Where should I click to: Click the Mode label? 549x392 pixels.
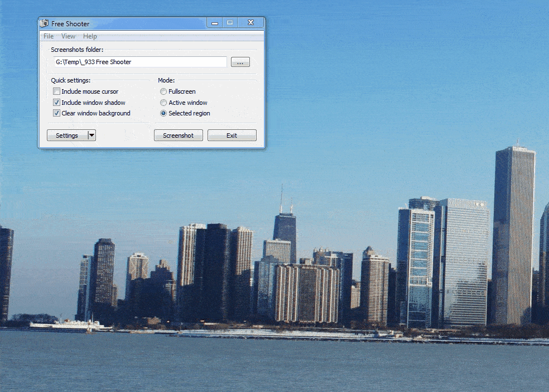(x=166, y=80)
